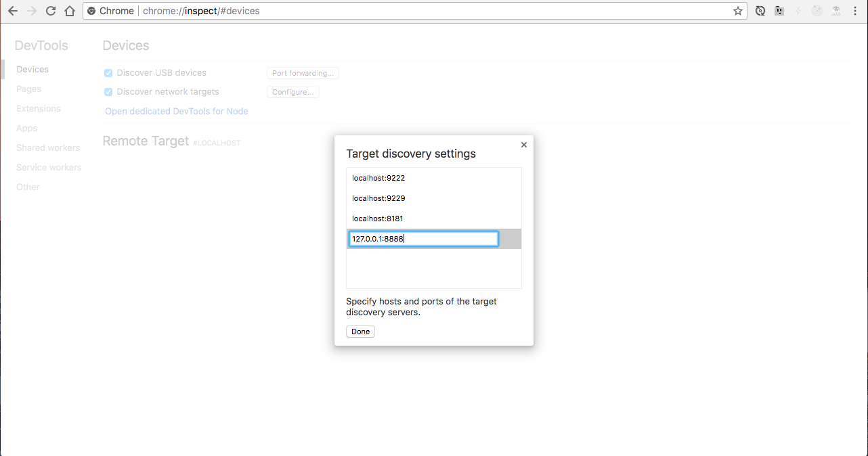Screen dimensions: 868x456
Task: Open the Chrome customize menu
Action: [x=854, y=11]
